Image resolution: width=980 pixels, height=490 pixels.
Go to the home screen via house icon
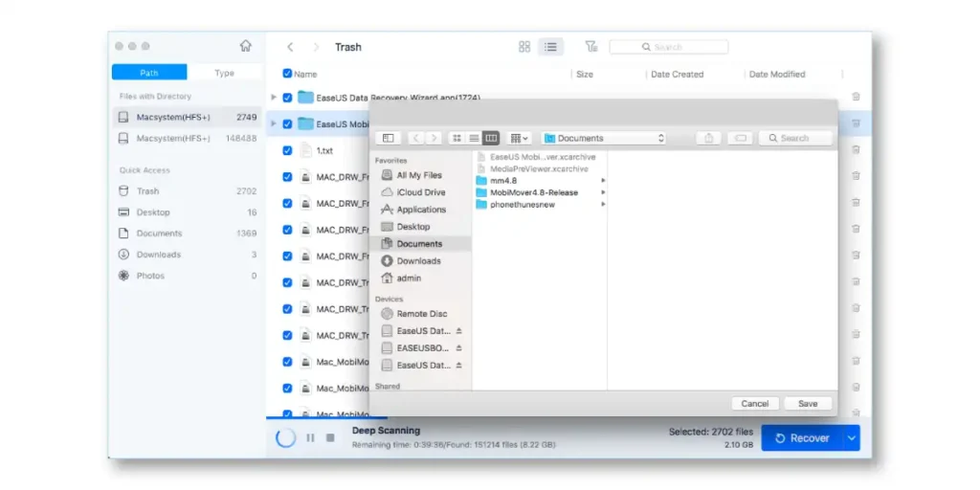click(246, 46)
